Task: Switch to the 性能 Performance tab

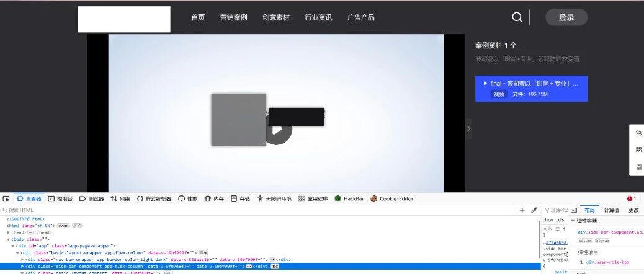Action: tap(188, 198)
